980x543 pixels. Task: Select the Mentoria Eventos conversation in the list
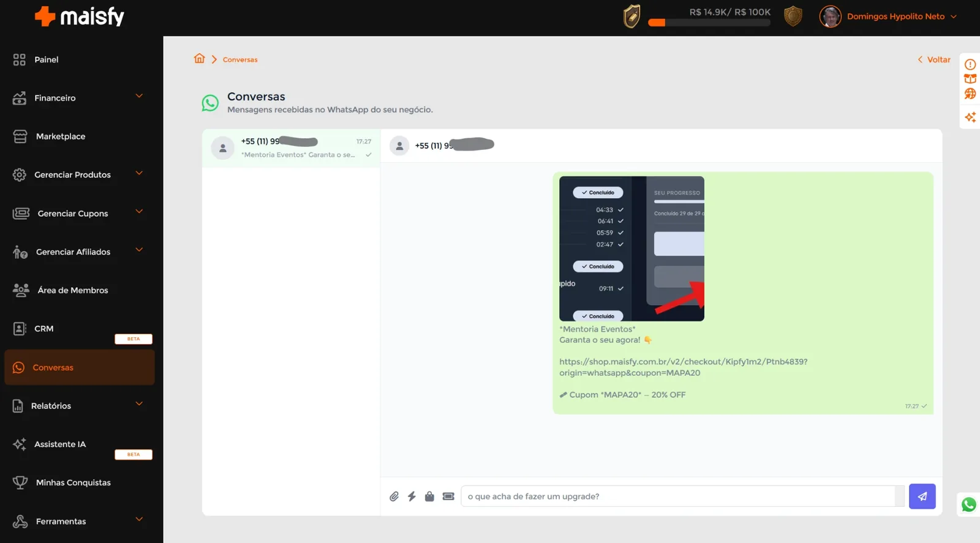tap(291, 148)
